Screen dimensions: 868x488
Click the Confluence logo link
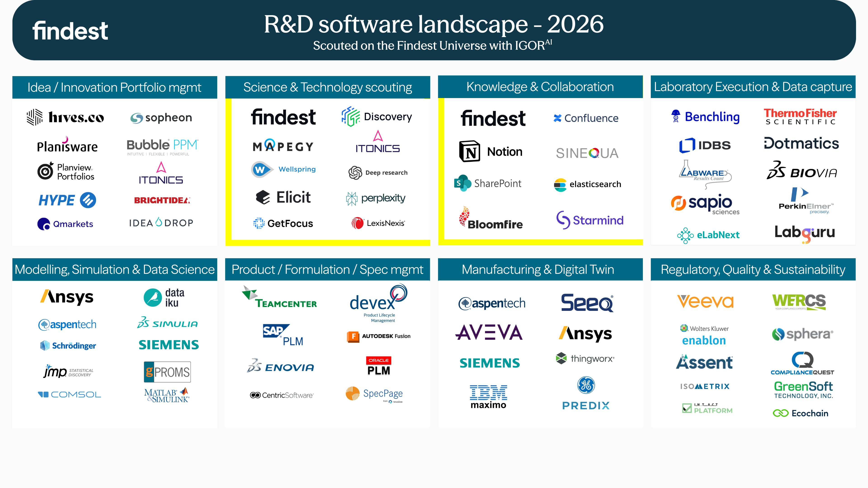click(x=586, y=118)
